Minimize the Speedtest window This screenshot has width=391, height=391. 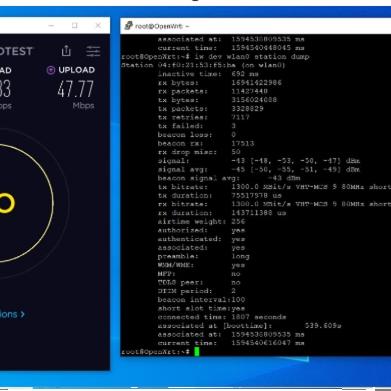(x=51, y=25)
